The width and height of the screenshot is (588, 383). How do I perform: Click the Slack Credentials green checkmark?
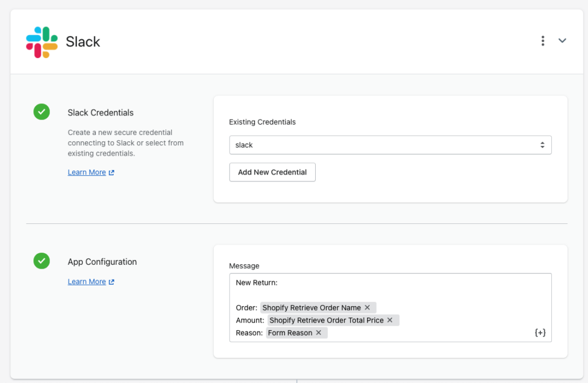coord(41,112)
